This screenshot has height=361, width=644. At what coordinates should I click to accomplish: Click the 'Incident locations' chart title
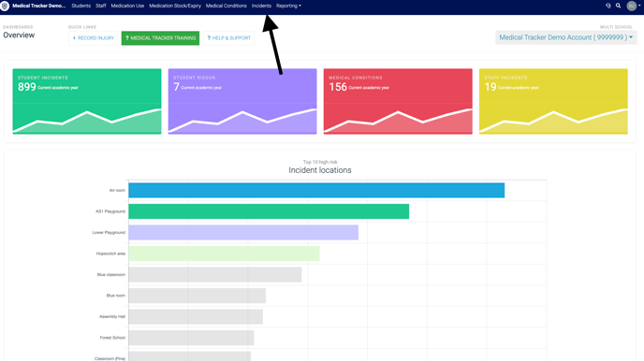coord(320,170)
